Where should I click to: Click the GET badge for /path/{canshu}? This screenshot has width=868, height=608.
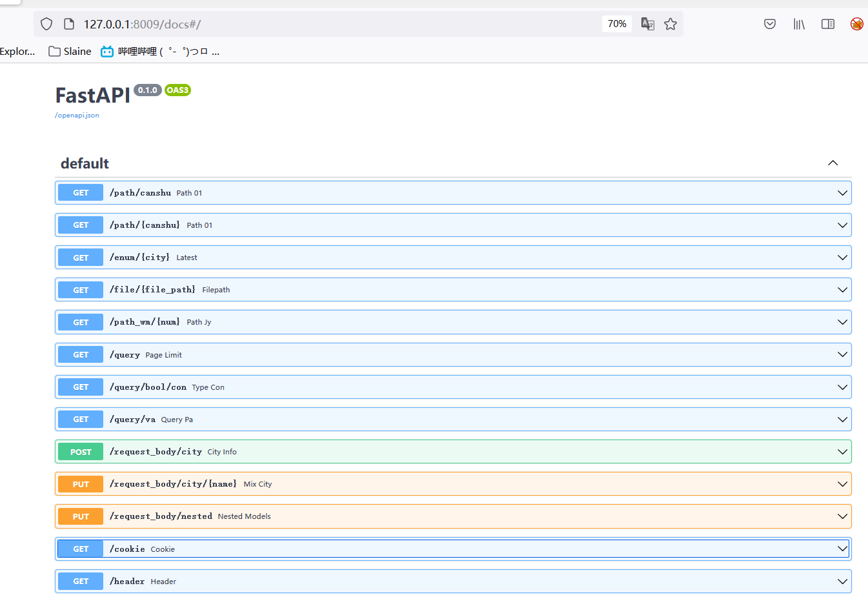(x=81, y=225)
